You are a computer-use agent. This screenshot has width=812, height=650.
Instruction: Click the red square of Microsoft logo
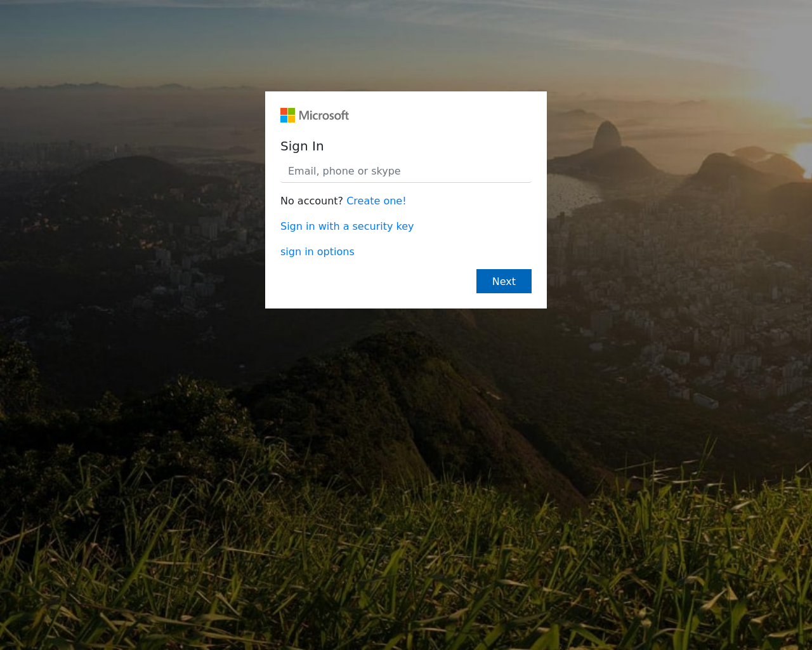click(x=284, y=111)
